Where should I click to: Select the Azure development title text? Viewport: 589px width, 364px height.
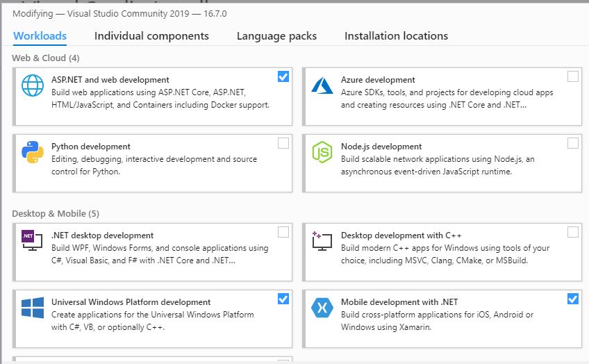[378, 80]
